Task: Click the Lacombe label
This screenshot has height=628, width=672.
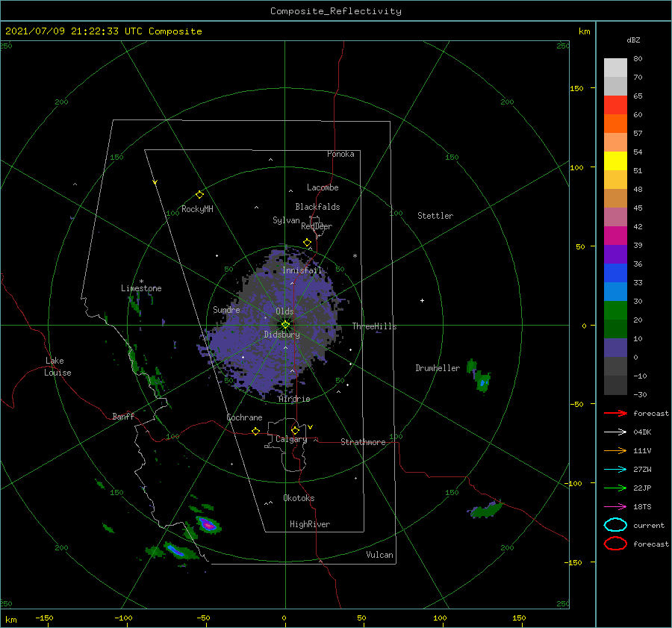Action: [x=323, y=187]
